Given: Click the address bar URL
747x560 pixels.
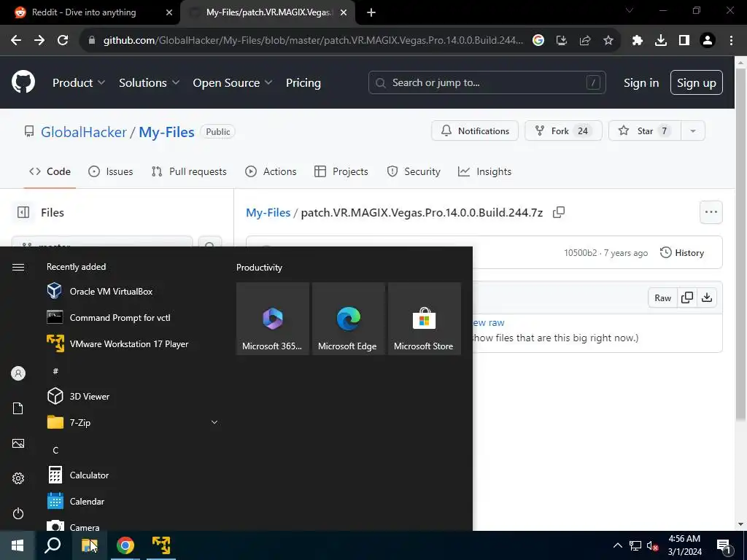Looking at the screenshot, I should click(x=313, y=41).
